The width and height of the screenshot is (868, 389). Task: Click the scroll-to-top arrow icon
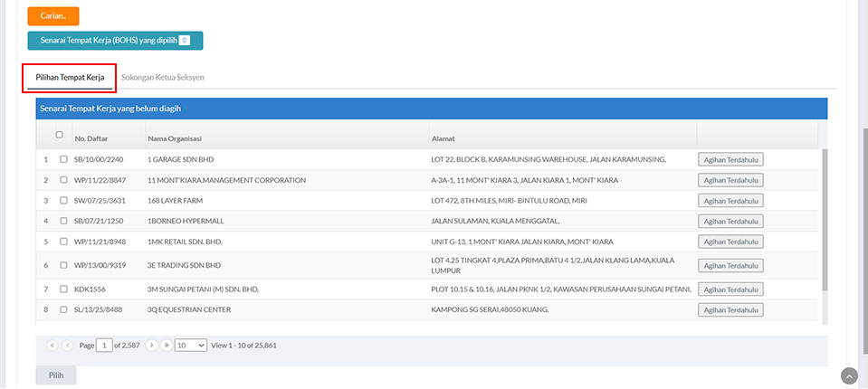pos(849,376)
